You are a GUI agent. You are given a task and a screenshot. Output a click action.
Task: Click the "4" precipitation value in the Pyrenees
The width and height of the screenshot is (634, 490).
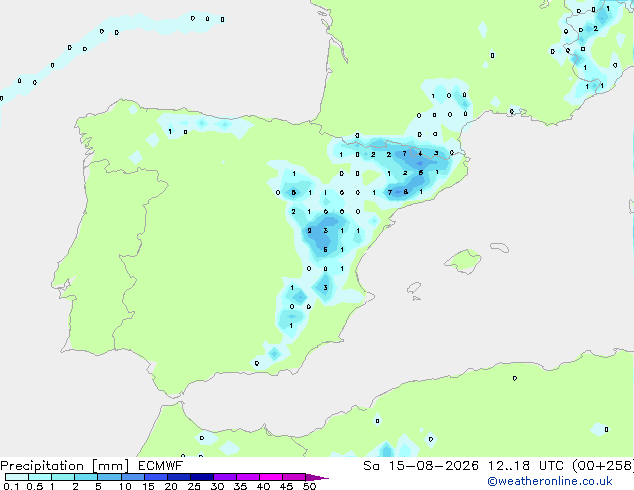[x=421, y=154]
